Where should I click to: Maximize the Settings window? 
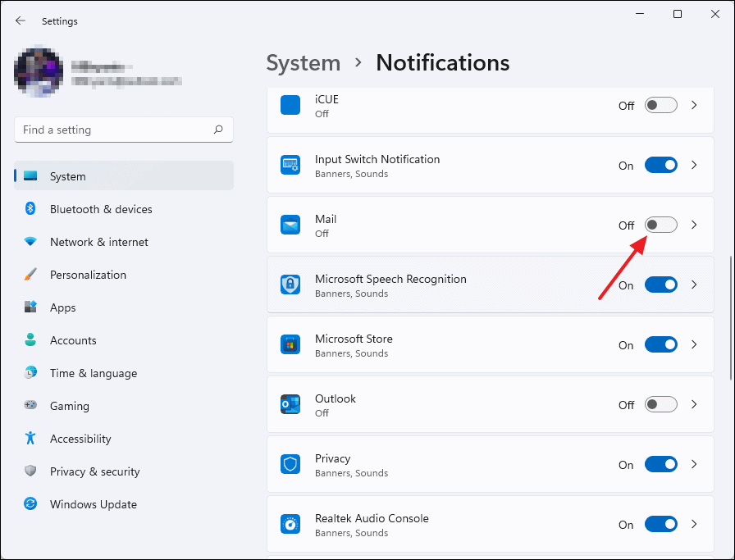pyautogui.click(x=678, y=14)
